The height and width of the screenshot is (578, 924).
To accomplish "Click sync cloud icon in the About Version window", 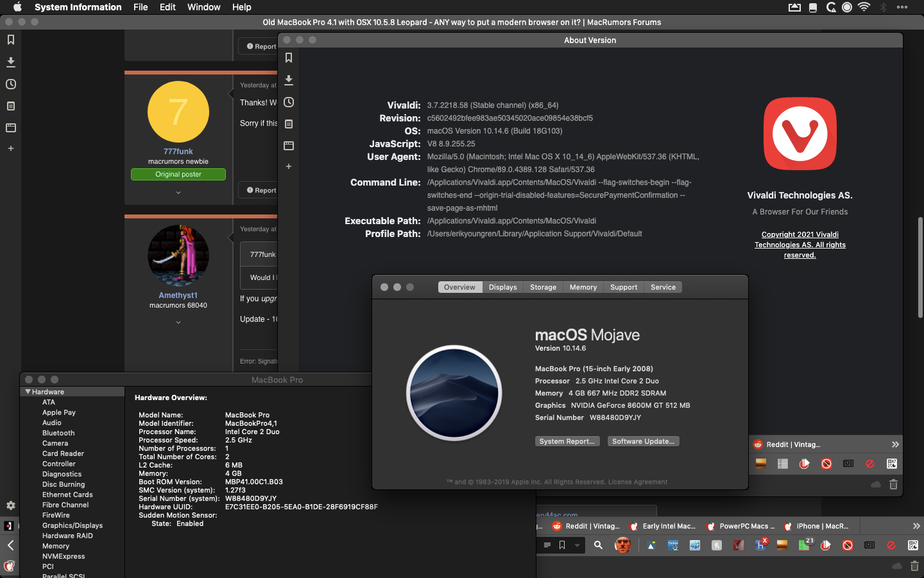I will 876,484.
